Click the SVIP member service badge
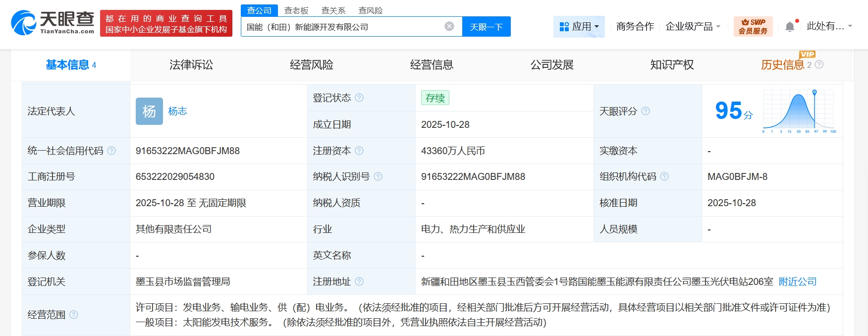The image size is (868, 336). [x=753, y=26]
